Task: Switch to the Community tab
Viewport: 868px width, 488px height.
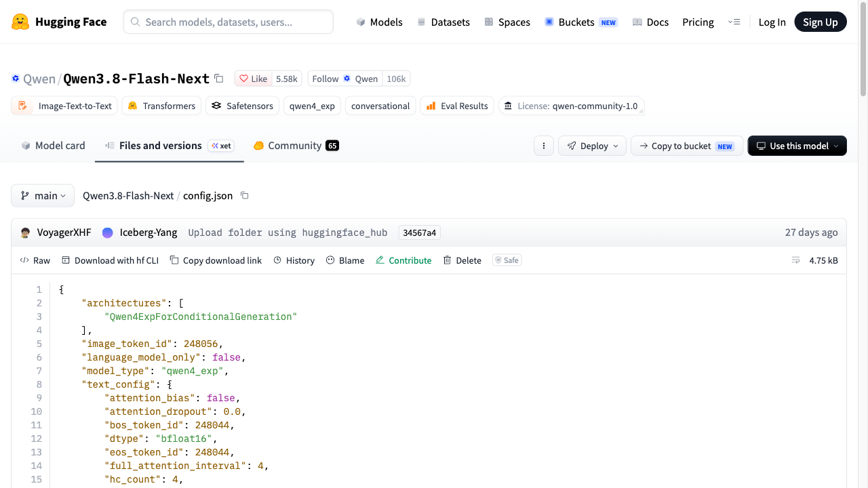Action: pyautogui.click(x=296, y=146)
